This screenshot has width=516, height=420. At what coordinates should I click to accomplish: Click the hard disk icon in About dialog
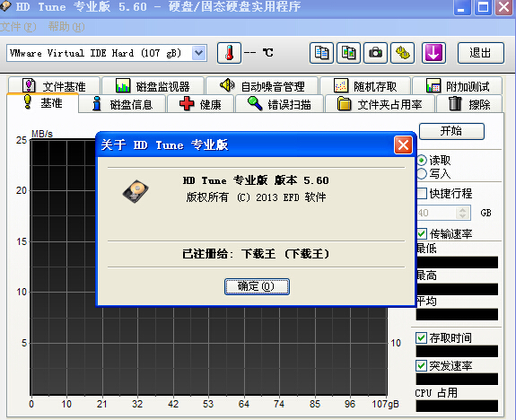pos(136,191)
